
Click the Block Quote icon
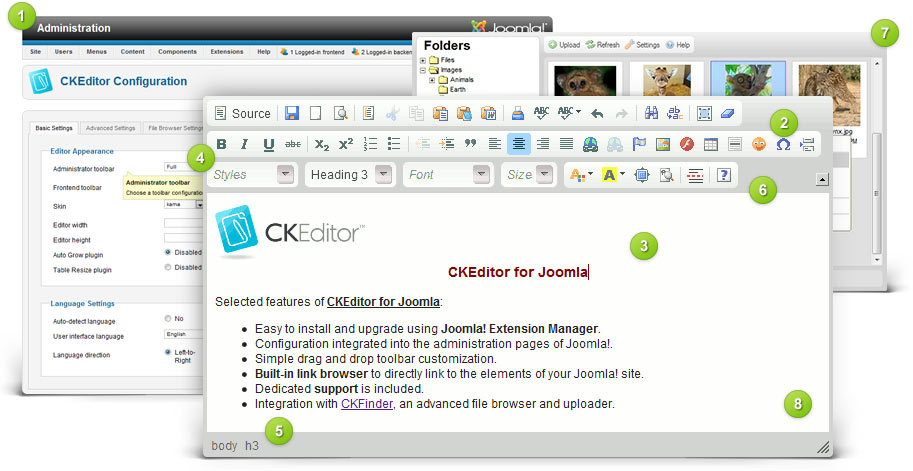point(470,144)
